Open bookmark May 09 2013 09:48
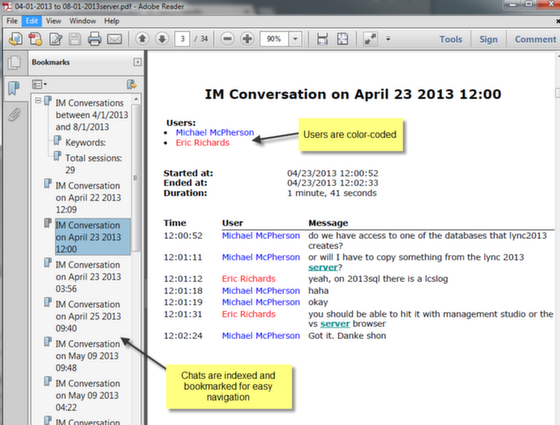This screenshot has height=425, width=560. pyautogui.click(x=88, y=356)
